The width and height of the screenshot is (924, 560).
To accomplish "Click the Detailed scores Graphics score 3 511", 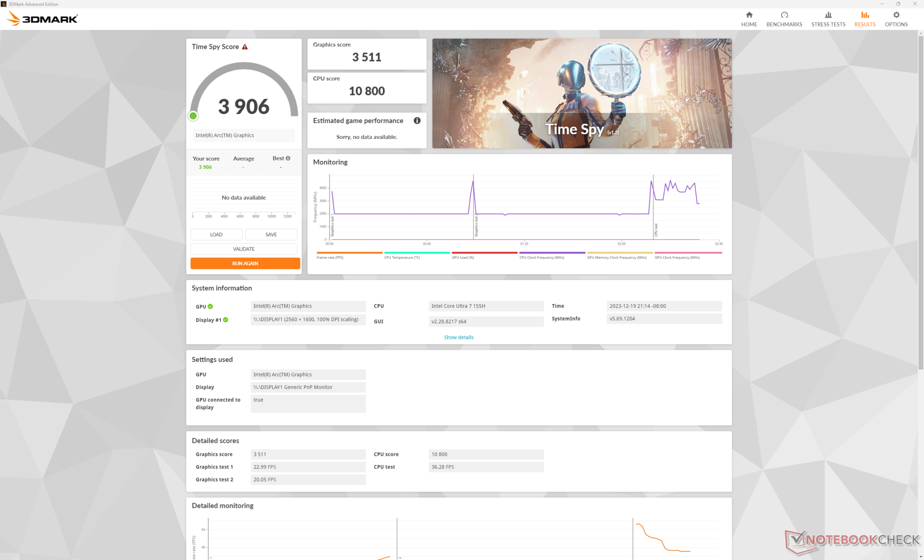I will coord(308,454).
